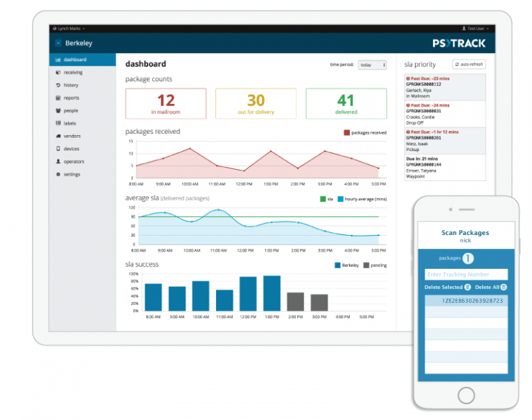Open the Lynch Marks menu in top bar
Screen dimensions: 532x420
pyautogui.click(x=71, y=28)
